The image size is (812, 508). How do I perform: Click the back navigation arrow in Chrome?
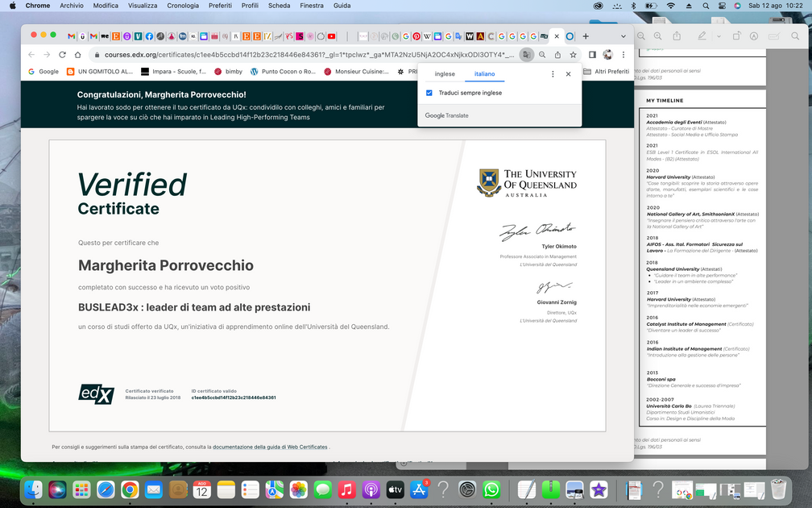(x=31, y=55)
